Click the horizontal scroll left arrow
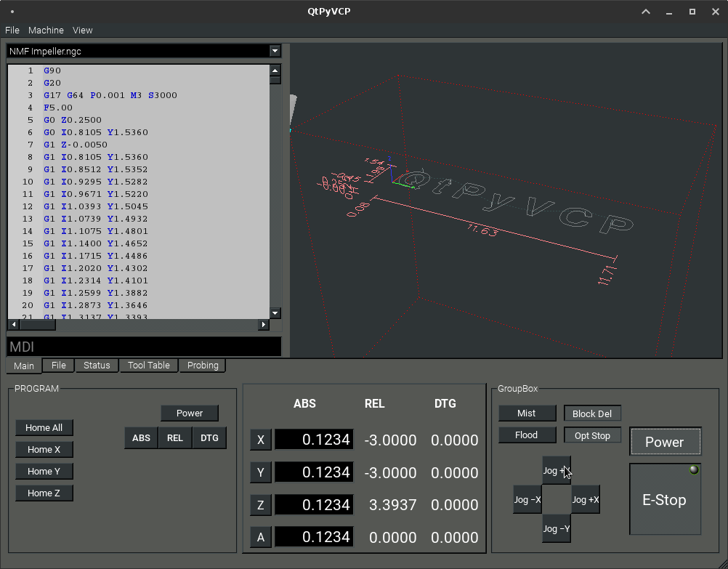728x569 pixels. point(14,325)
